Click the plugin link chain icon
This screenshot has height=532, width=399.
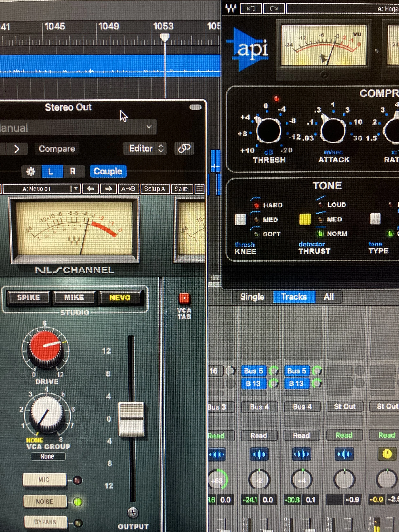pyautogui.click(x=184, y=148)
